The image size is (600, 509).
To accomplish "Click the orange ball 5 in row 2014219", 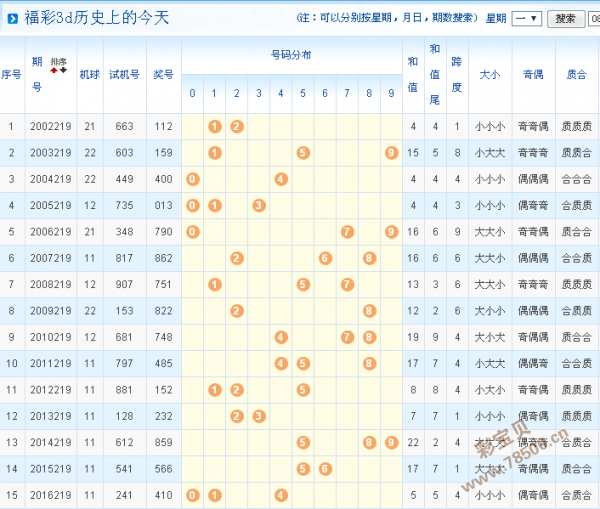I will click(303, 442).
